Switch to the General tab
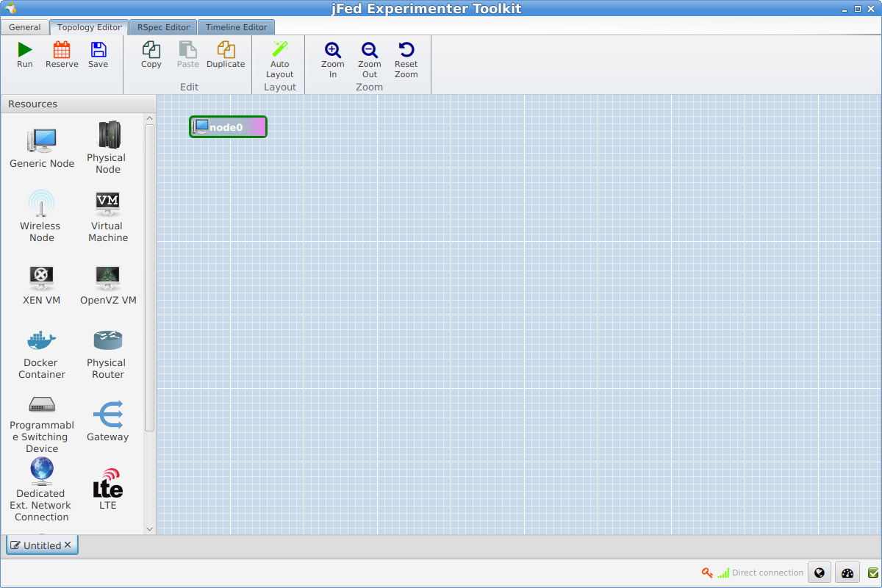 25,27
